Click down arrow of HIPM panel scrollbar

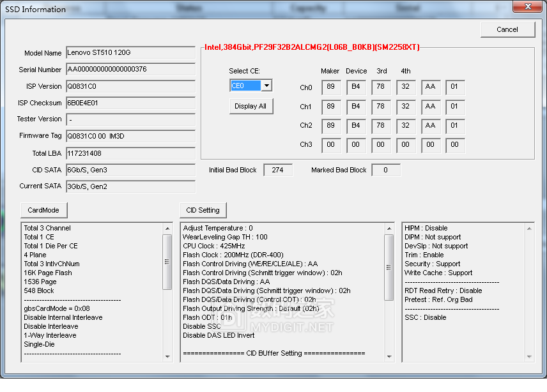tap(529, 358)
